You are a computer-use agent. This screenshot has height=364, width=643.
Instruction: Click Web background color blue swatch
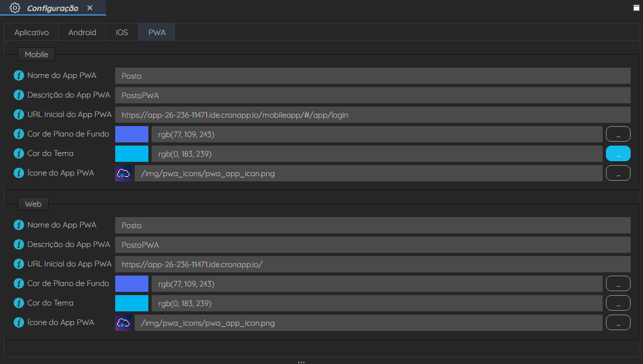(x=131, y=284)
